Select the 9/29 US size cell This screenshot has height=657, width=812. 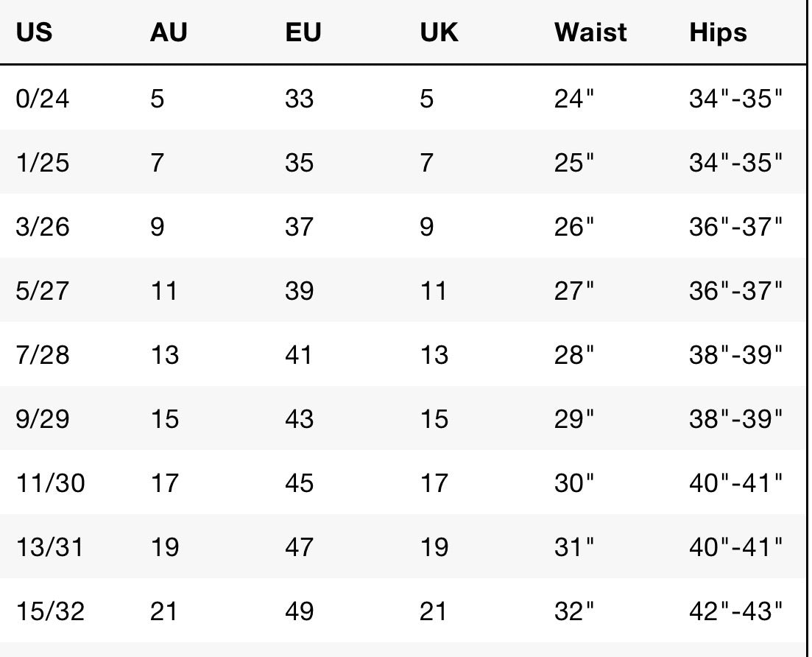pos(43,418)
